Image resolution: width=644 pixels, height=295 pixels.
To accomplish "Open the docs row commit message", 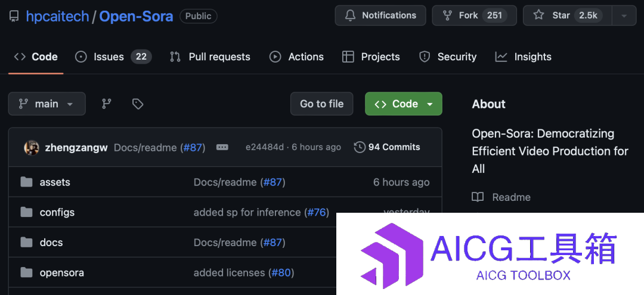I will click(x=225, y=243).
